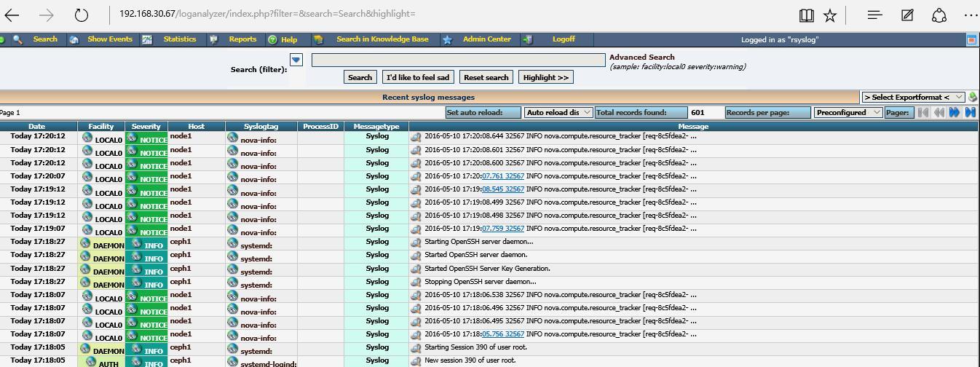
Task: Click the magnifier icon beside Search menu
Action: [x=17, y=39]
